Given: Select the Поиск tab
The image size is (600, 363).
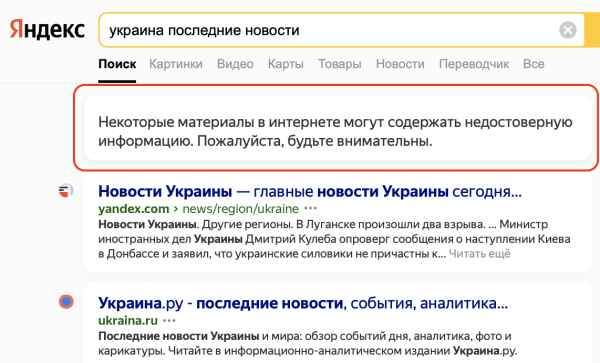Looking at the screenshot, I should pyautogui.click(x=117, y=64).
